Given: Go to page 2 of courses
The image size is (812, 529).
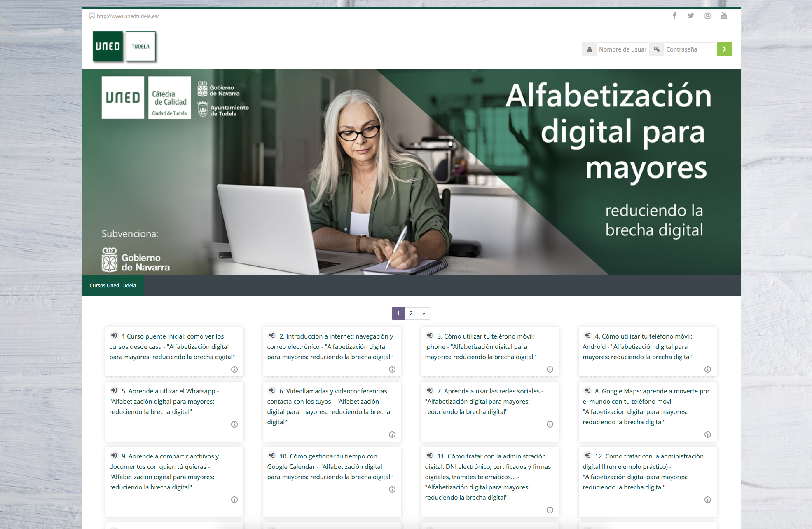Looking at the screenshot, I should pos(411,313).
